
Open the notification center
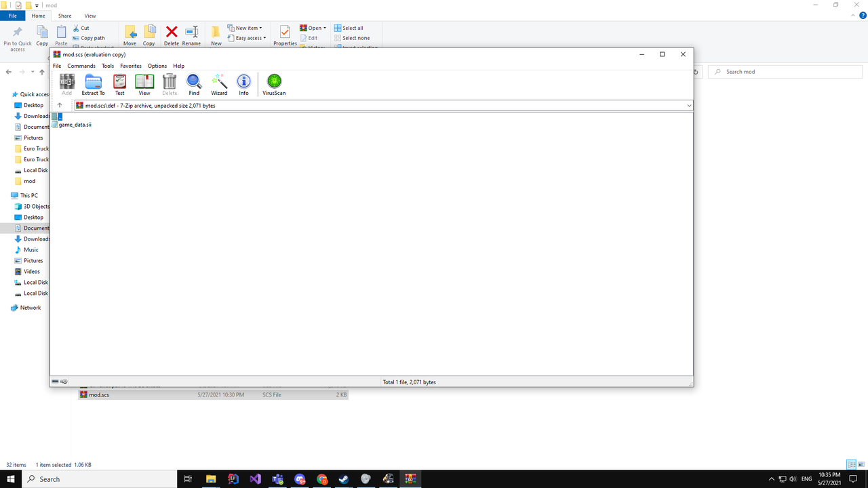(853, 479)
